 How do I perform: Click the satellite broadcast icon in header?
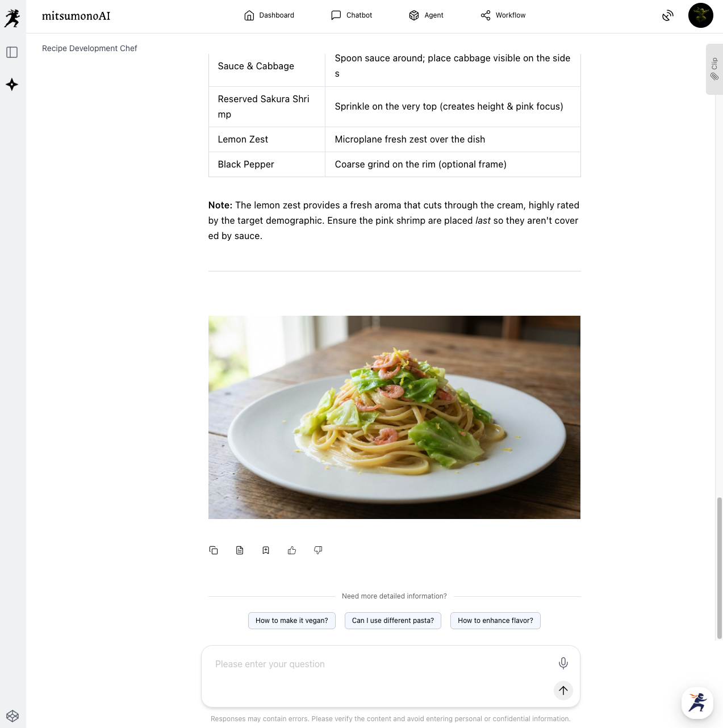coord(668,15)
